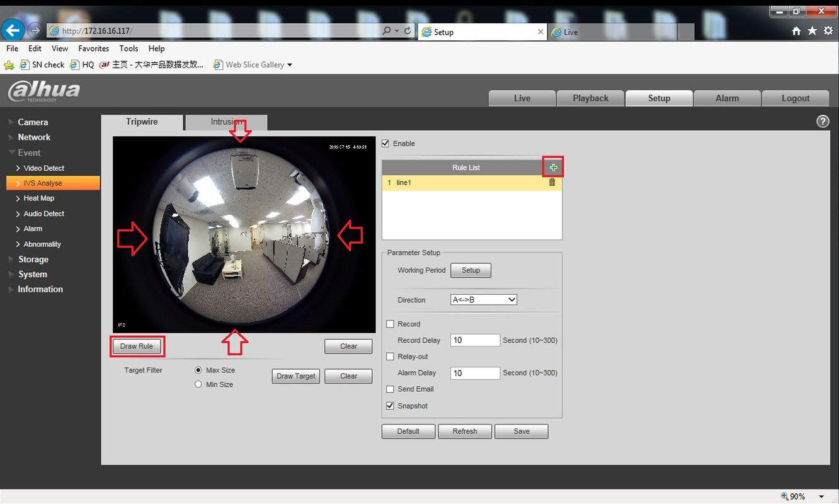Toggle the Enable checkbox

tap(385, 144)
